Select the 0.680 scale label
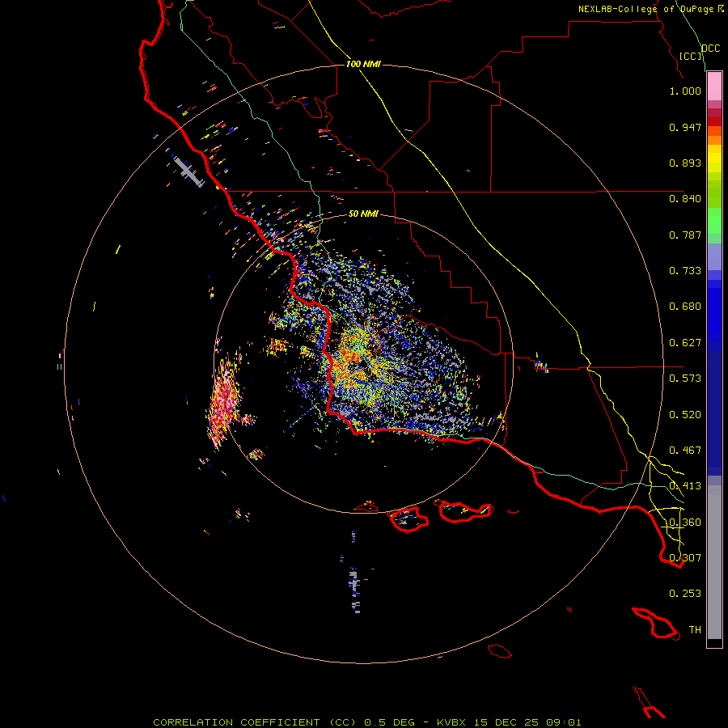 pos(685,307)
